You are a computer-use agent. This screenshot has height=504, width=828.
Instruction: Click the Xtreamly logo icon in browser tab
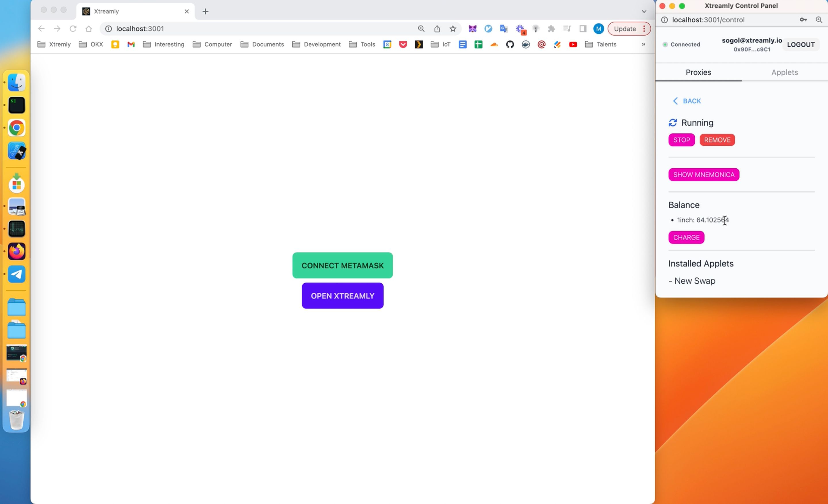click(87, 11)
